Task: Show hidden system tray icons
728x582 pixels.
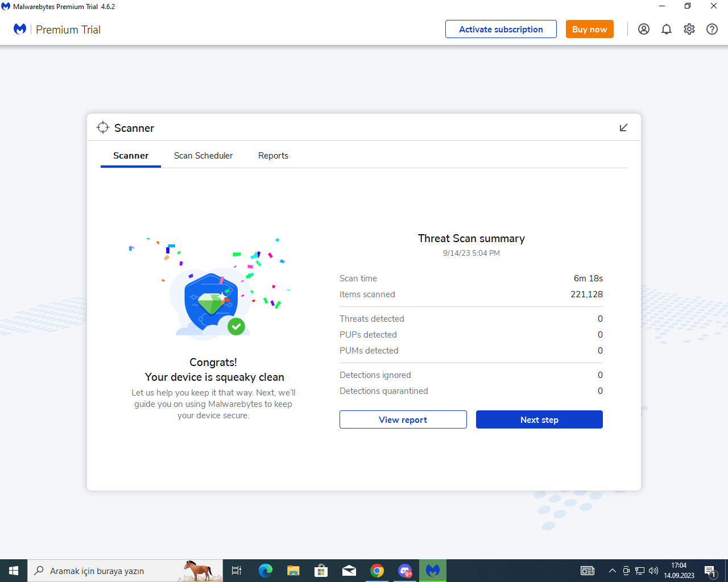Action: (613, 571)
